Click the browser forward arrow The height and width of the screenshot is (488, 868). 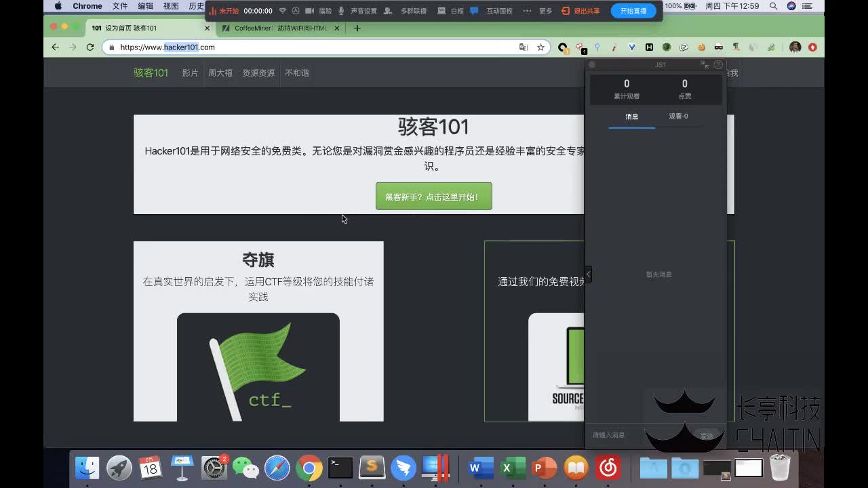click(x=73, y=47)
